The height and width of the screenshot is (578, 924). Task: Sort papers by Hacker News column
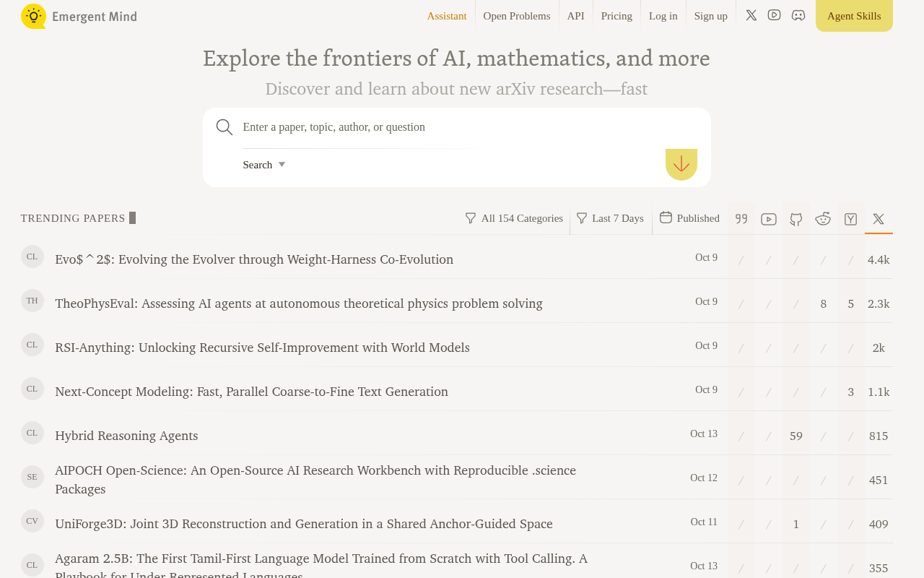(851, 219)
